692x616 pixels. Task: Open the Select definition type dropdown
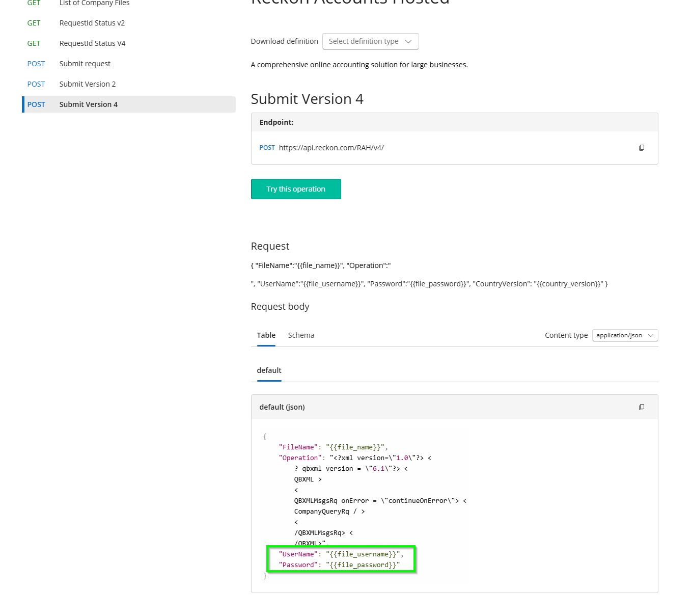370,41
